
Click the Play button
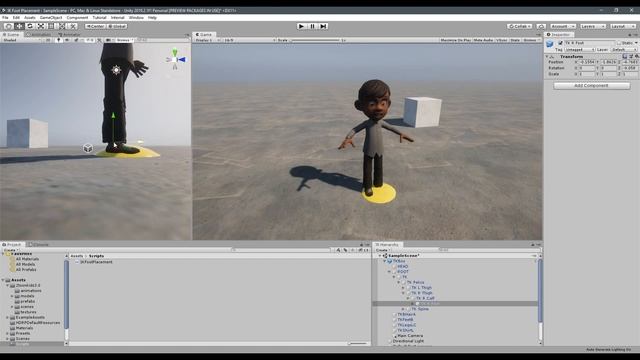click(x=301, y=26)
